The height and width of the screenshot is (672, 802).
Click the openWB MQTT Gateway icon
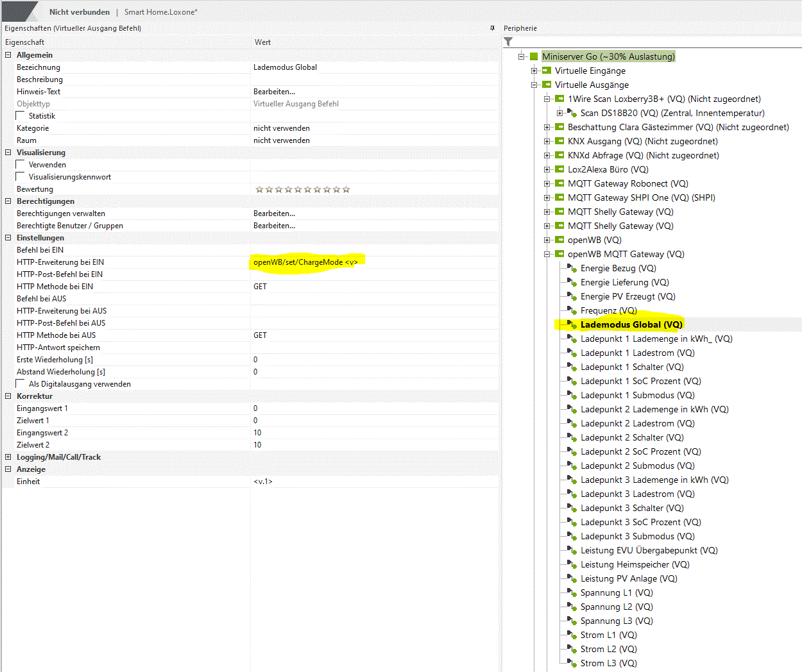559,254
